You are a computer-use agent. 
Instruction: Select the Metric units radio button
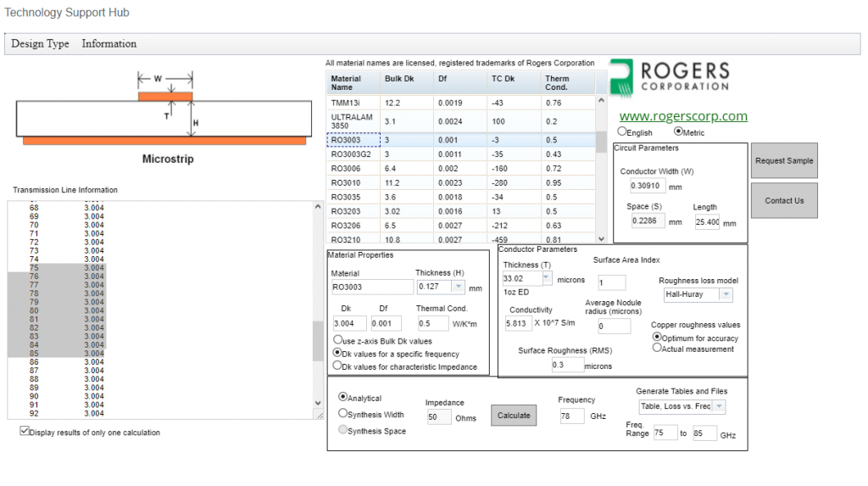point(678,131)
